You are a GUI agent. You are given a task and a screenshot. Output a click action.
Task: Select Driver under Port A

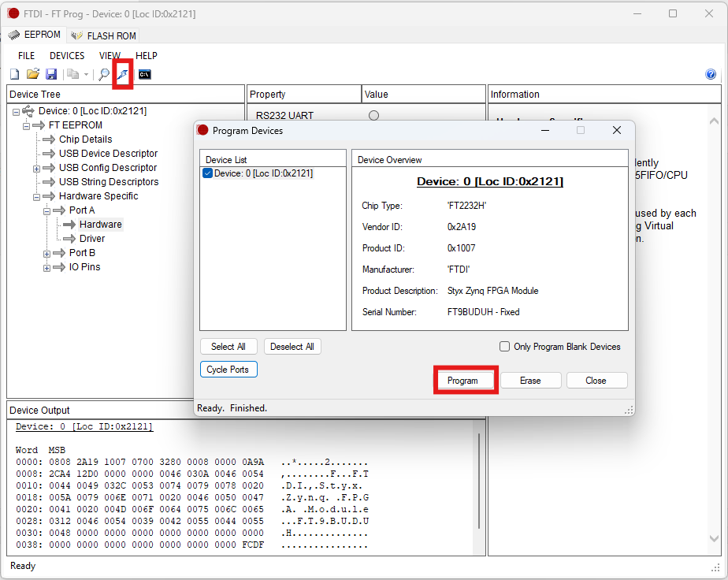click(92, 239)
